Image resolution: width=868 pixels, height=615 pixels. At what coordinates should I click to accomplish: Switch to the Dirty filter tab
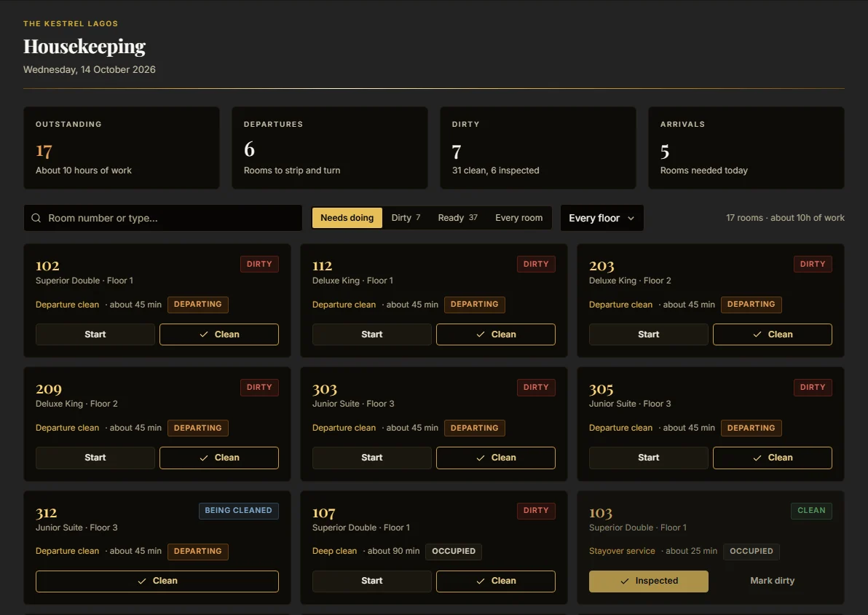pyautogui.click(x=406, y=218)
